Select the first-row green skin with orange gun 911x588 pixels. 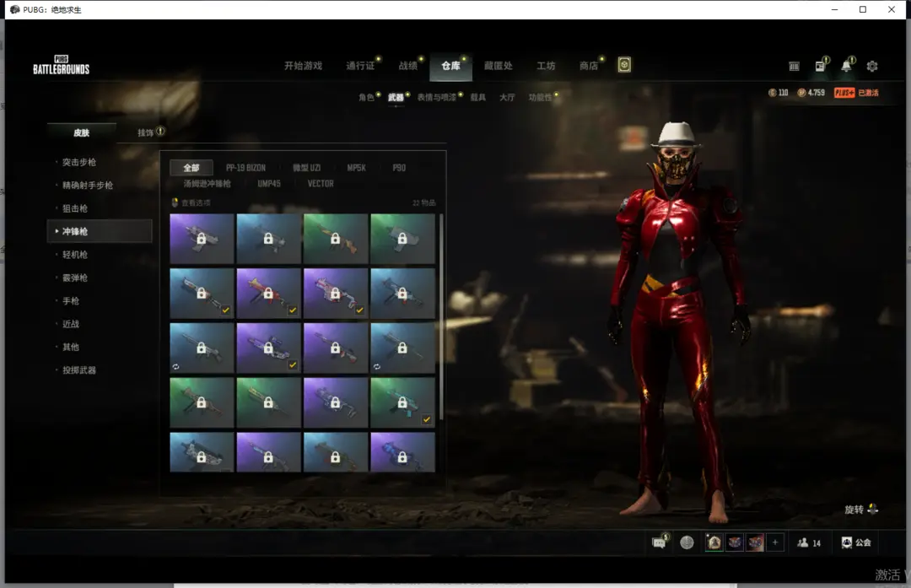pyautogui.click(x=335, y=239)
